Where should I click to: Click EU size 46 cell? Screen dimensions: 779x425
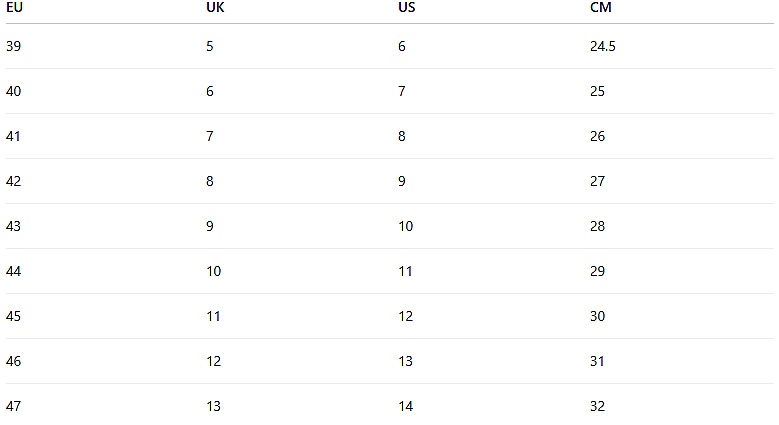tap(13, 361)
